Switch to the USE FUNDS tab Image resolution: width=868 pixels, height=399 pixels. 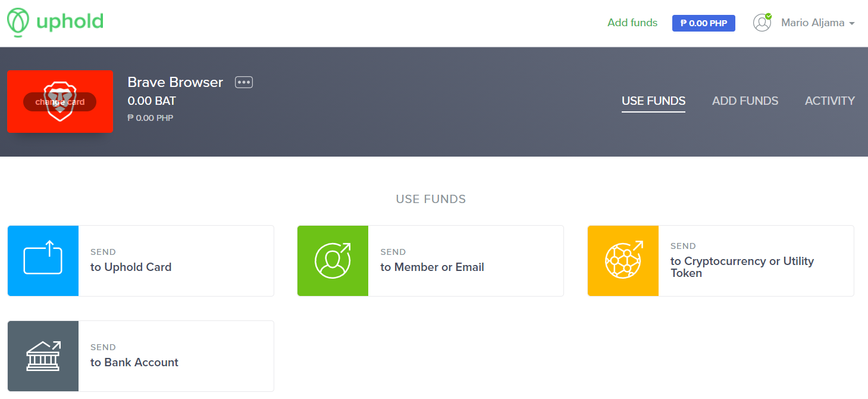653,101
